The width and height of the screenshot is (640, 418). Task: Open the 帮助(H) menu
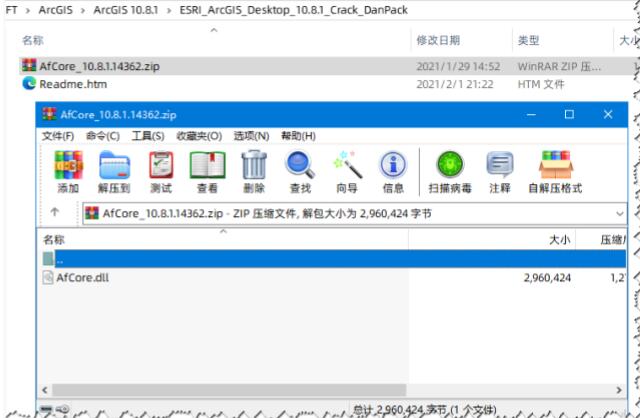tap(298, 136)
